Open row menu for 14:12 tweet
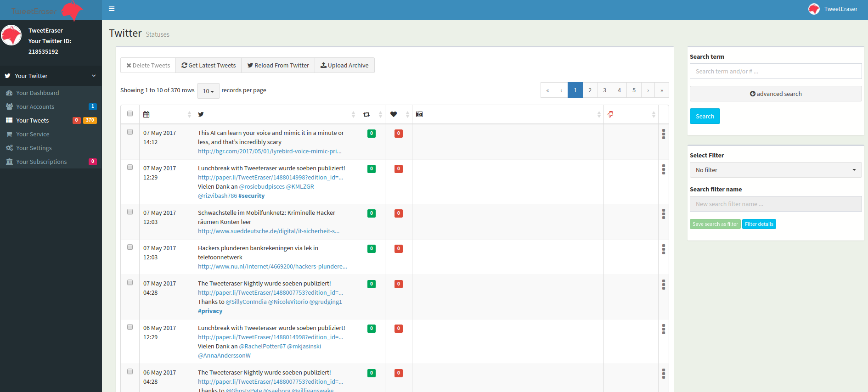Image resolution: width=868 pixels, height=392 pixels. (x=663, y=134)
